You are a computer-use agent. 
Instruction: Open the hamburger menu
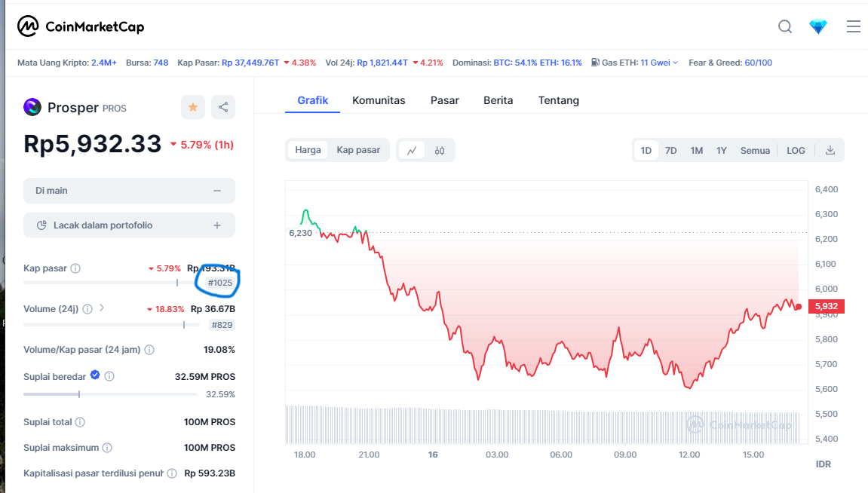(853, 26)
